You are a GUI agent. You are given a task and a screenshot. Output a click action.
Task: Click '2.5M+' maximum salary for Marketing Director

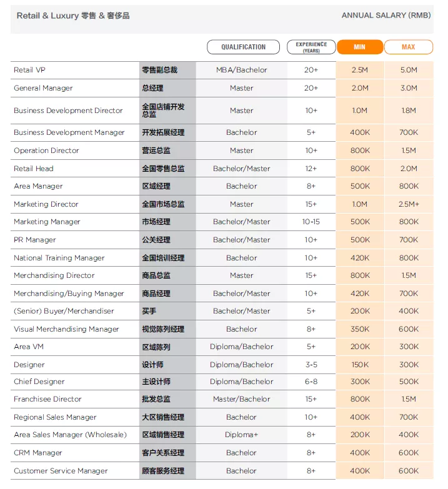(409, 204)
